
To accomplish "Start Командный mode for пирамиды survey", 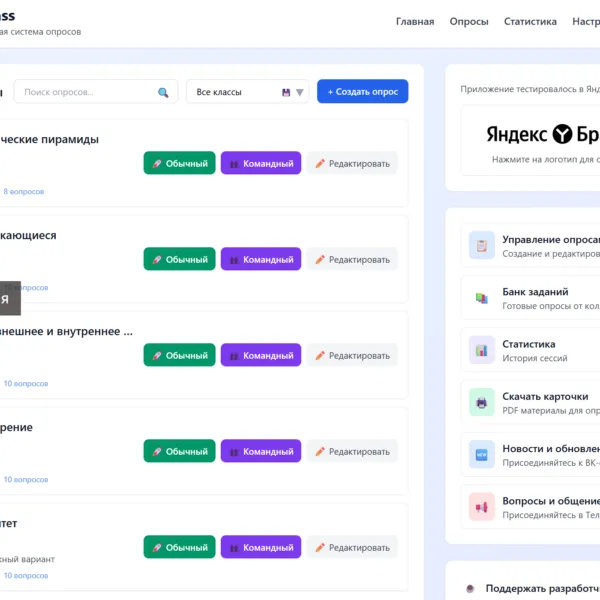I will pyautogui.click(x=261, y=163).
